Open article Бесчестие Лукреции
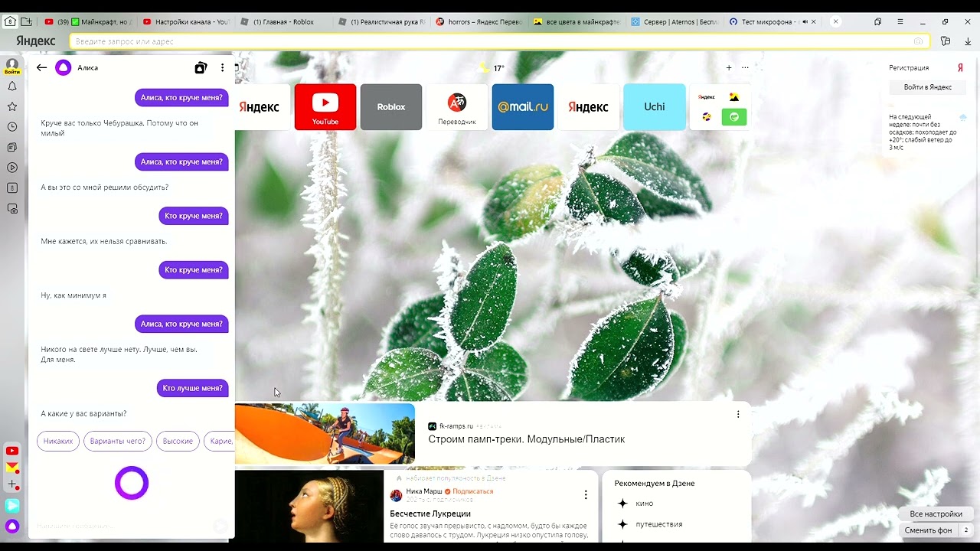Image resolution: width=980 pixels, height=551 pixels. pos(430,514)
